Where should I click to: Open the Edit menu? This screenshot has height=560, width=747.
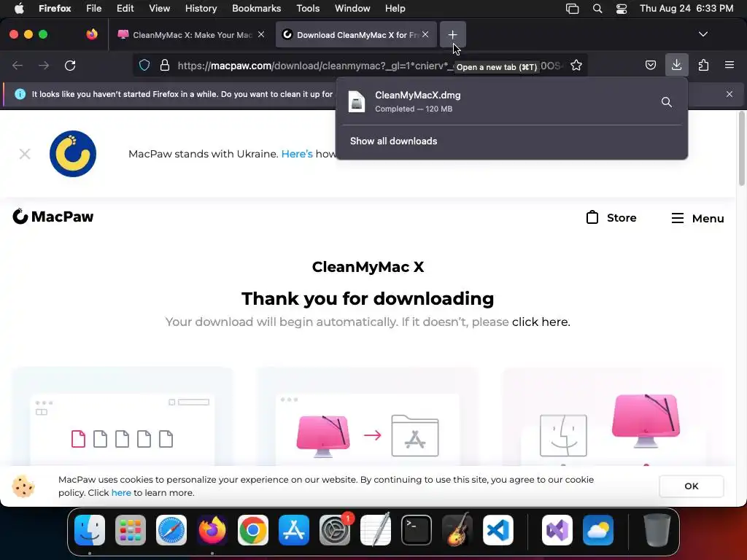[x=125, y=8]
